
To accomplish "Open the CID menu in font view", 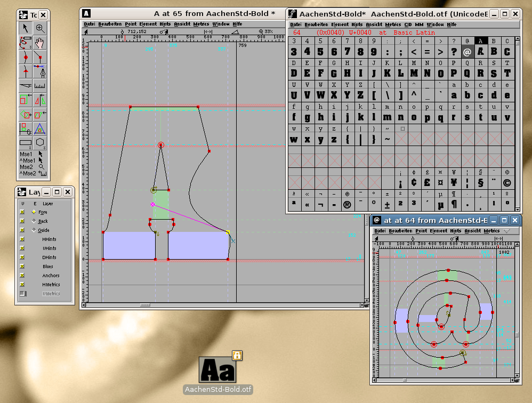I will [408, 25].
